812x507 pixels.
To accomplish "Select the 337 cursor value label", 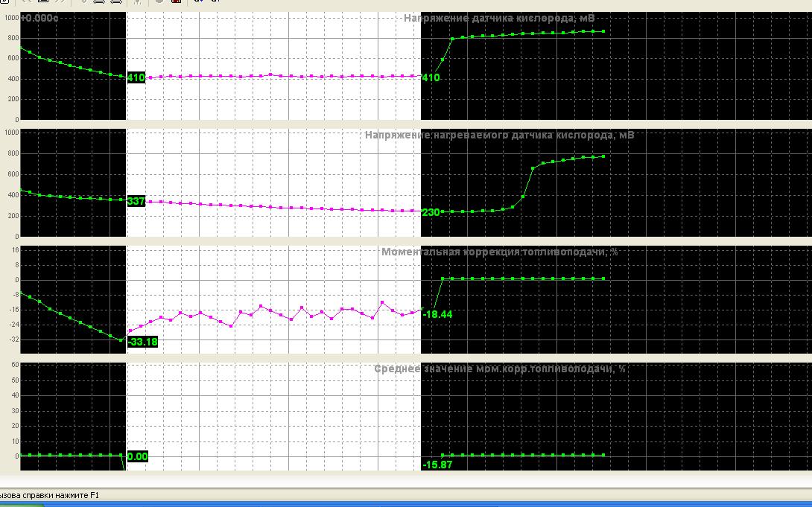I will 136,201.
